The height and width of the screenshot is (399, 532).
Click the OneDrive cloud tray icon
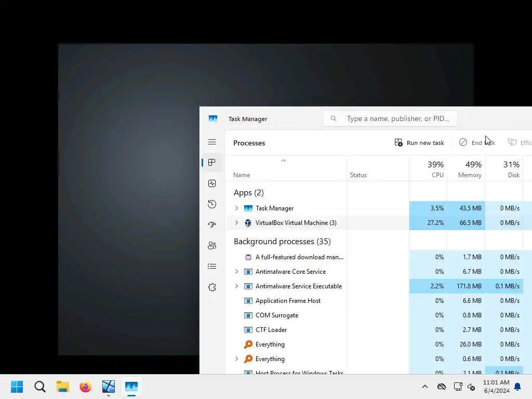(442, 387)
